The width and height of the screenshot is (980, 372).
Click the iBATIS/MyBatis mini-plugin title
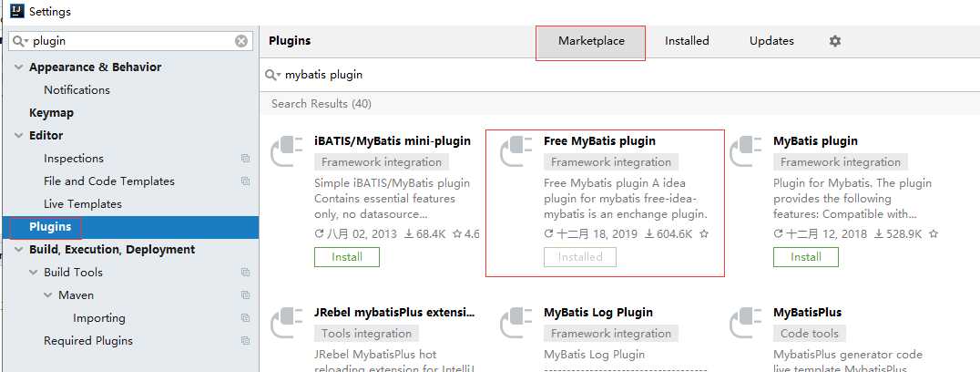(393, 141)
